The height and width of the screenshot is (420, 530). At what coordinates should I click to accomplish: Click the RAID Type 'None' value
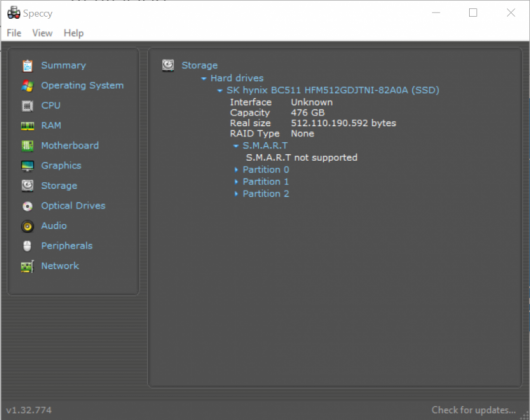click(x=303, y=134)
